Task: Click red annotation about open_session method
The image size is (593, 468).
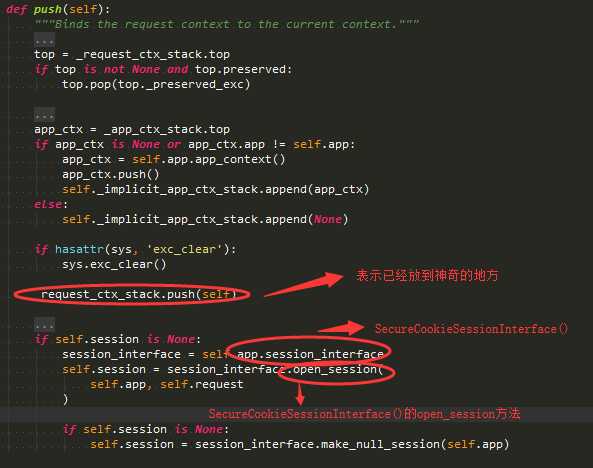Action: tap(365, 414)
